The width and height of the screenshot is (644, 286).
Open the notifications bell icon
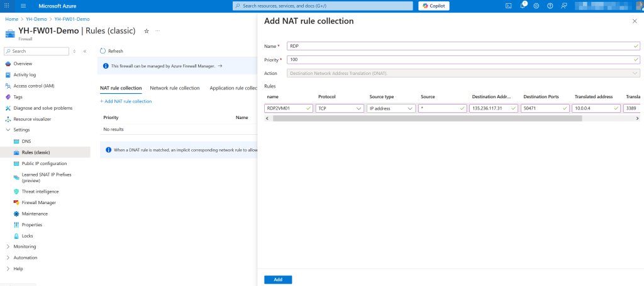point(523,6)
